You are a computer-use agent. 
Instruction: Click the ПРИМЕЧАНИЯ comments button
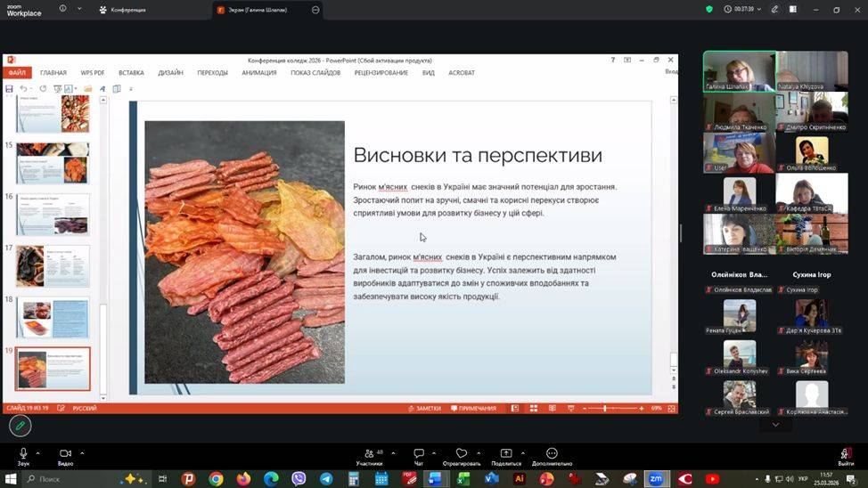click(x=473, y=408)
